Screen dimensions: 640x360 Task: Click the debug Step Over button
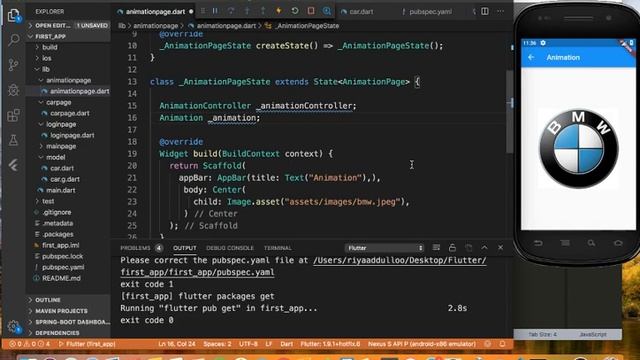(231, 11)
